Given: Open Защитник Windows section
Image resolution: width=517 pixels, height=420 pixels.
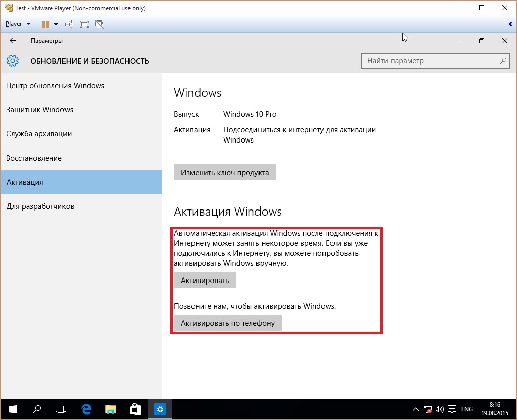Looking at the screenshot, I should [81, 110].
